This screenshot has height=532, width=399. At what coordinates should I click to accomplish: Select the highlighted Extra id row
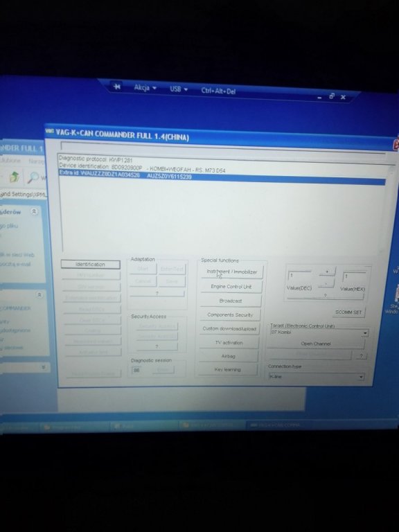point(222,177)
